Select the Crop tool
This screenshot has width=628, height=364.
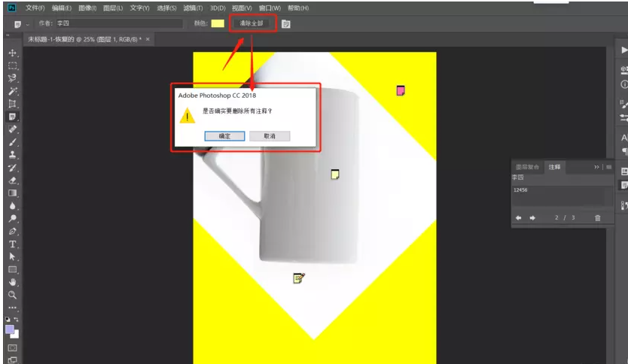pyautogui.click(x=12, y=104)
